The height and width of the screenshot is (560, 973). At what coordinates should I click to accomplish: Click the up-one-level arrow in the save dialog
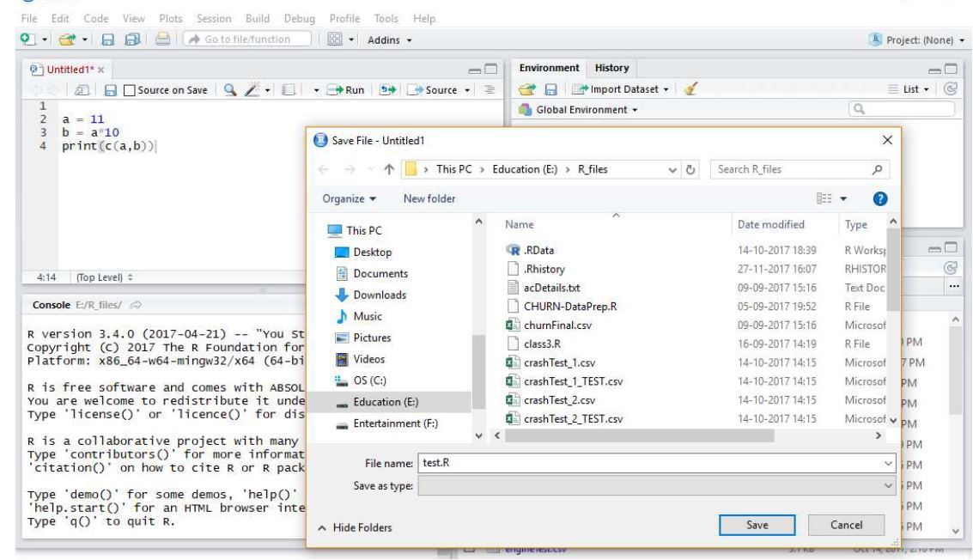click(389, 169)
